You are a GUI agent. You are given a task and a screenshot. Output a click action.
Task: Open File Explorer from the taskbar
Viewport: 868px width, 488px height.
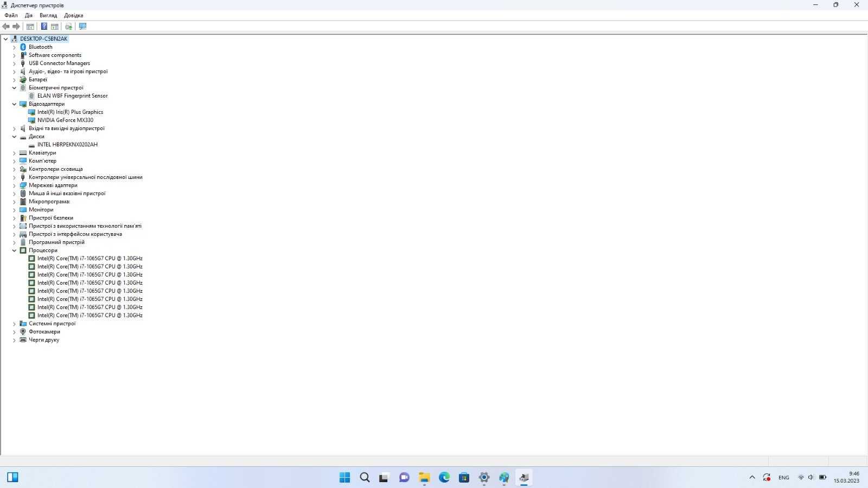click(424, 477)
